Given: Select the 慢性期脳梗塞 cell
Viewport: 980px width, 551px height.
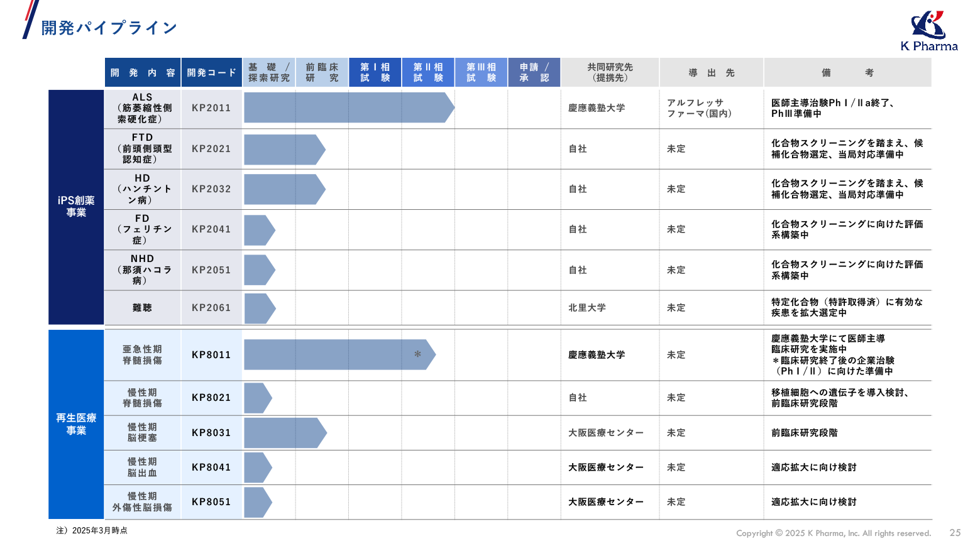Looking at the screenshot, I should (143, 433).
